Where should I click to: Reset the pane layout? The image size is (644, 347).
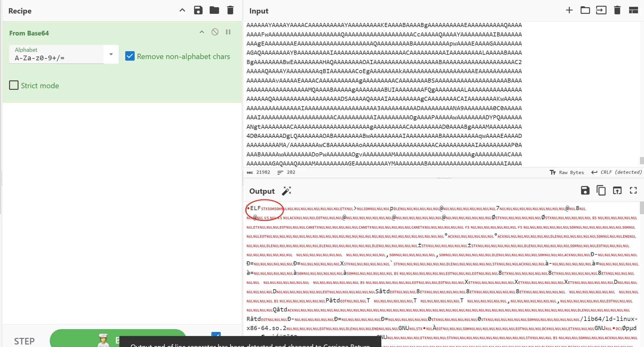pyautogui.click(x=633, y=10)
